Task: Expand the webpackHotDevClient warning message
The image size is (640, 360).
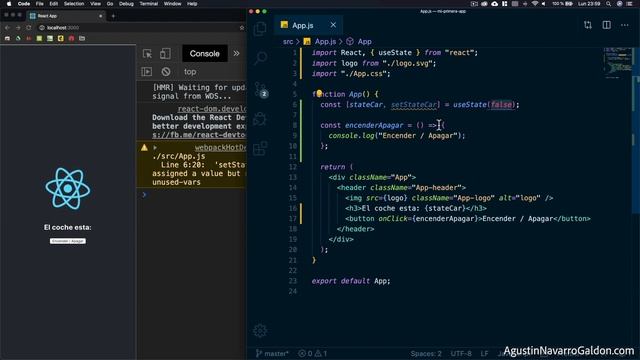Action: (x=155, y=147)
